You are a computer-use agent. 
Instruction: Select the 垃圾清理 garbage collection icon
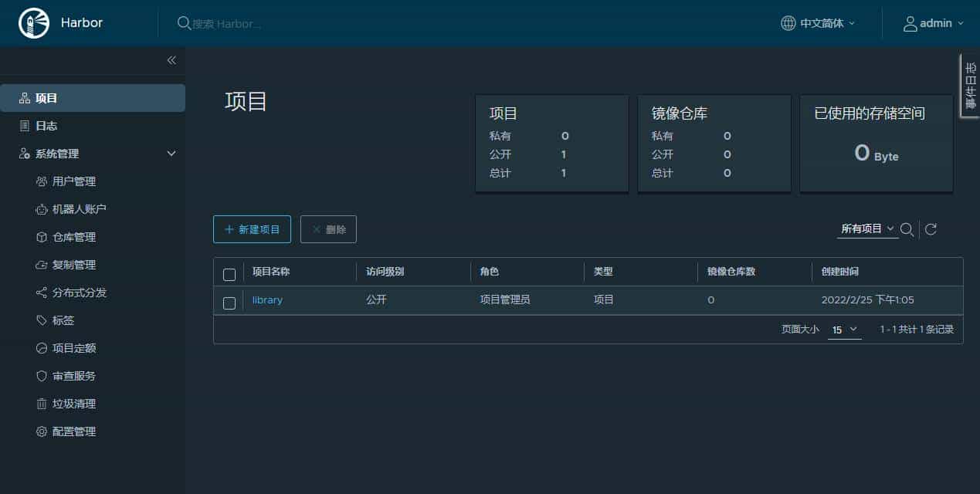point(41,403)
